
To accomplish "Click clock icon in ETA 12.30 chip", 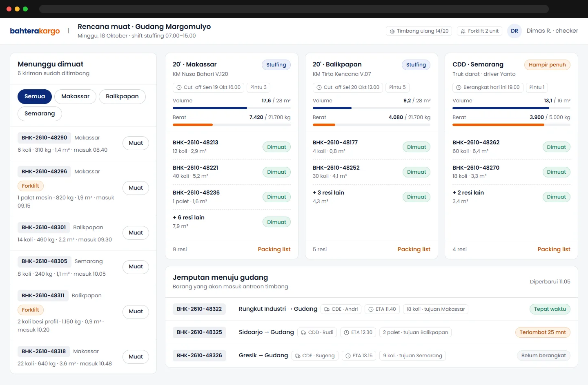I will (346, 332).
